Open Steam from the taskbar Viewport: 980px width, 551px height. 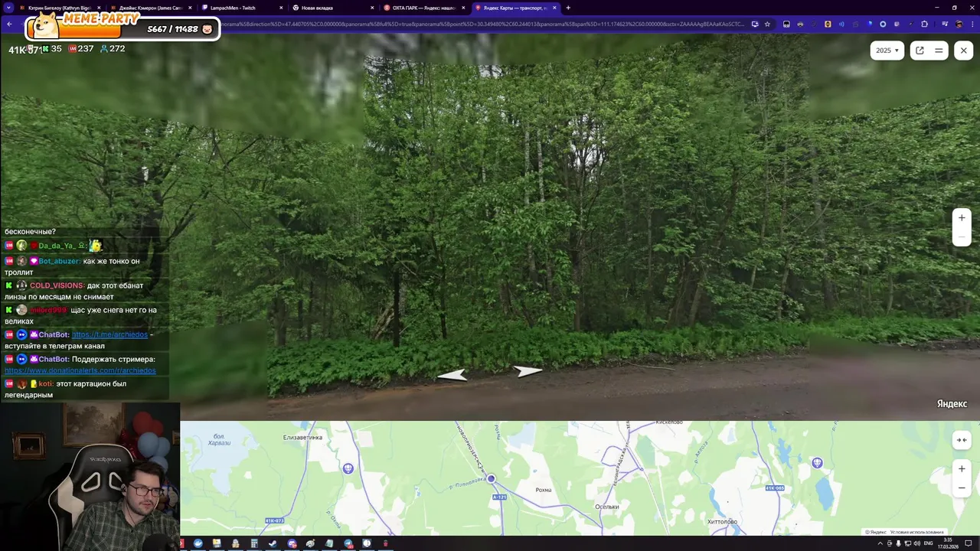273,543
